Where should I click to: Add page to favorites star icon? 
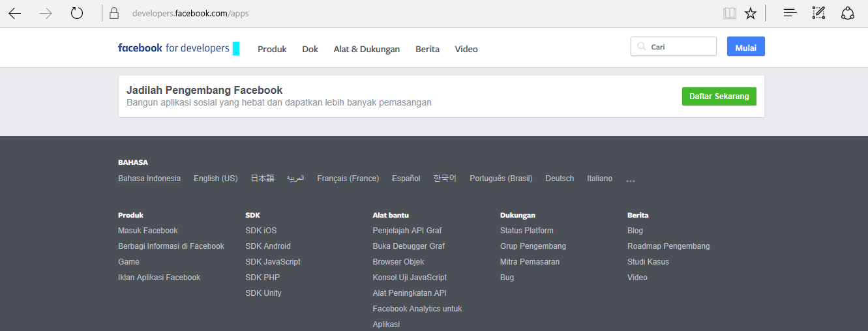click(x=751, y=13)
